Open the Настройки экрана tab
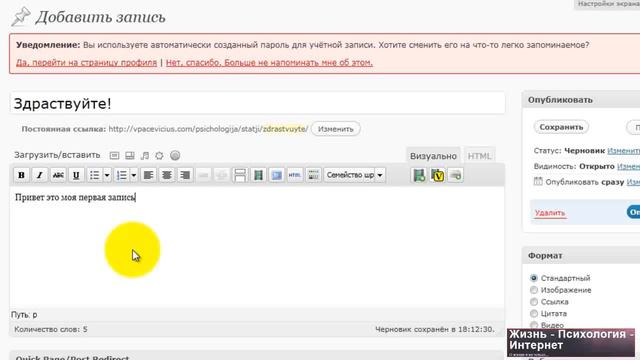The height and width of the screenshot is (360, 640). point(608,4)
